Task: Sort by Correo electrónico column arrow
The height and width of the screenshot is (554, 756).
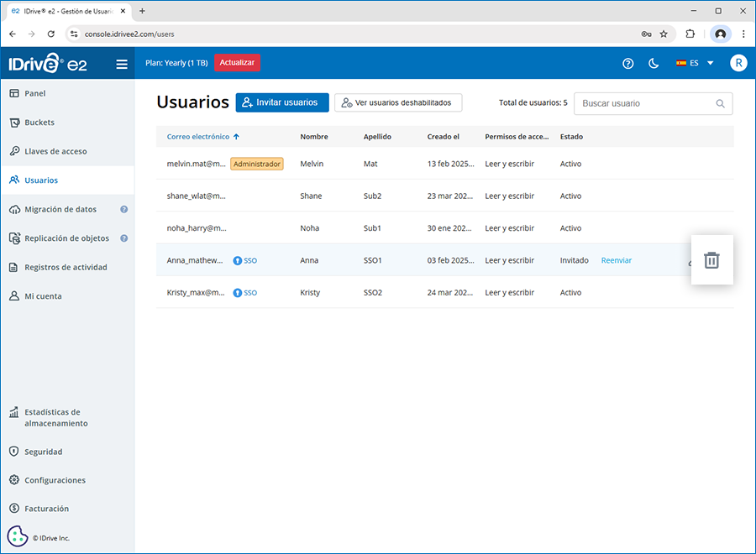Action: point(236,137)
